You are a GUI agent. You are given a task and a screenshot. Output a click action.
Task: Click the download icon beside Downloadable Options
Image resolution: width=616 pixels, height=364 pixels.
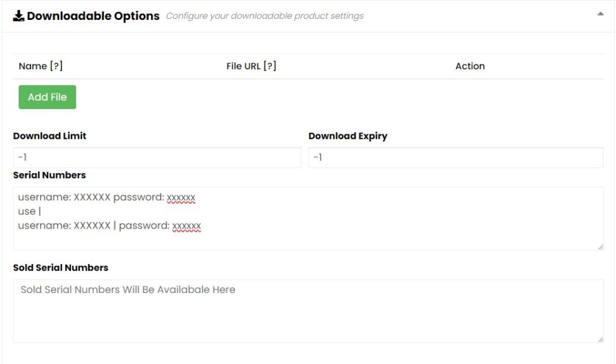19,16
